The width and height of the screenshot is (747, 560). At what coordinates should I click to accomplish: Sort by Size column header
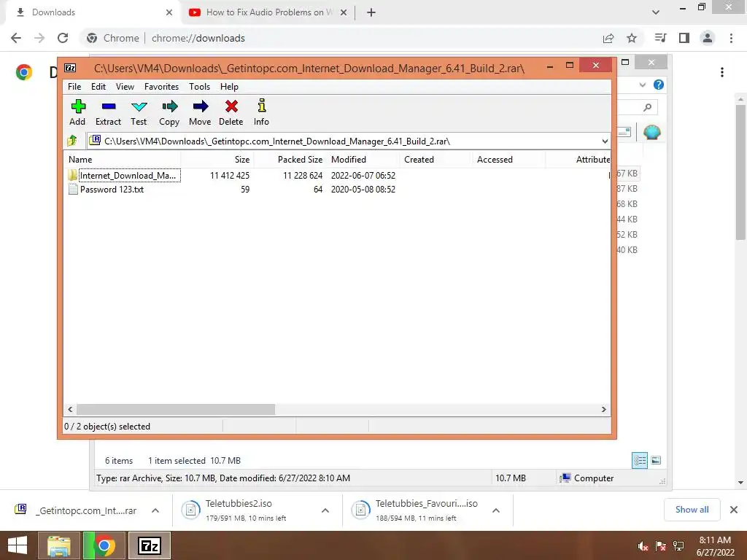click(217, 160)
